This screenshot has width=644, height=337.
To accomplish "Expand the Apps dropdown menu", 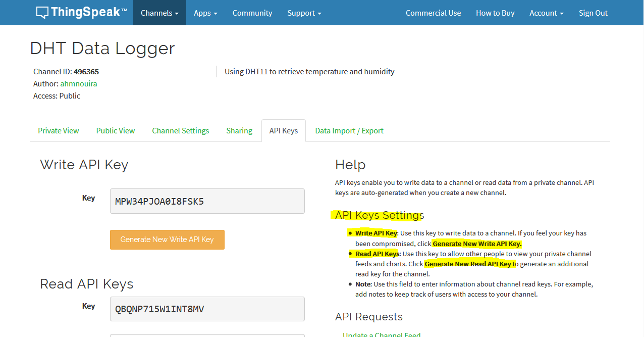I will point(205,13).
